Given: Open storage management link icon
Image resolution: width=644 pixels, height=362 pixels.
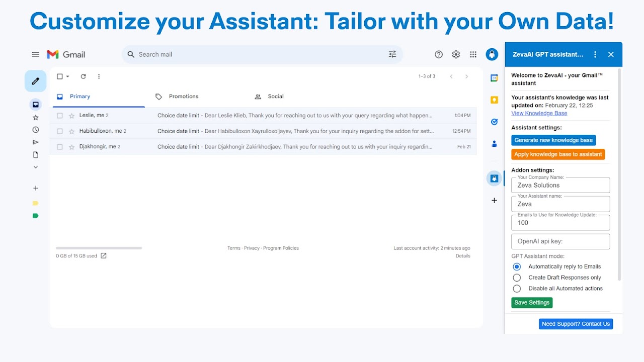Looking at the screenshot, I should (104, 256).
